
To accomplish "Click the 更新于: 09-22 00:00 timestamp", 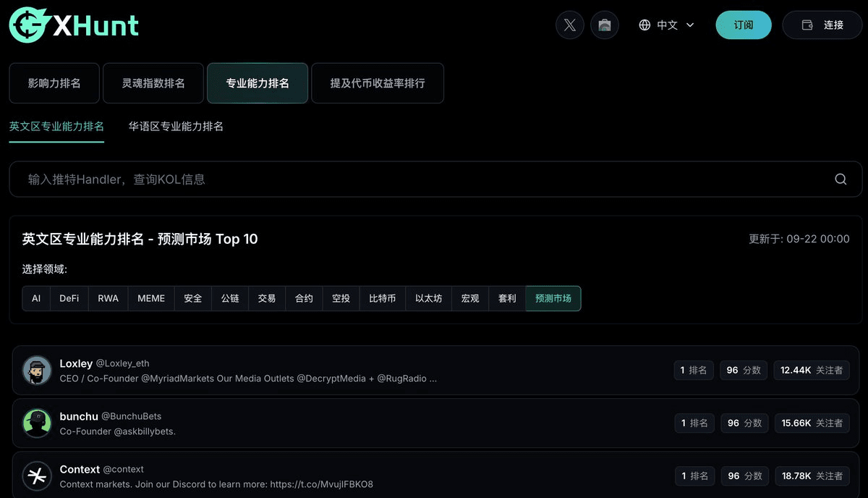I will (x=799, y=239).
